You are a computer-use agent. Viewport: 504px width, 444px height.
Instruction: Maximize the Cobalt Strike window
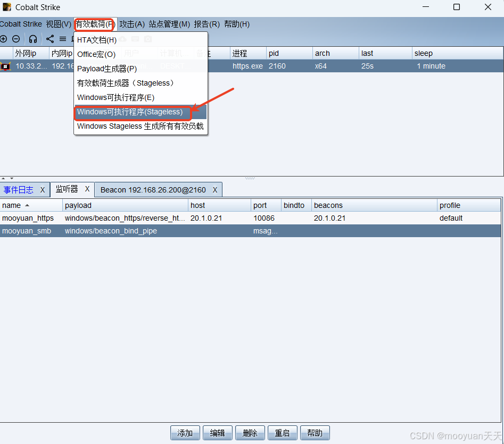[x=457, y=7]
